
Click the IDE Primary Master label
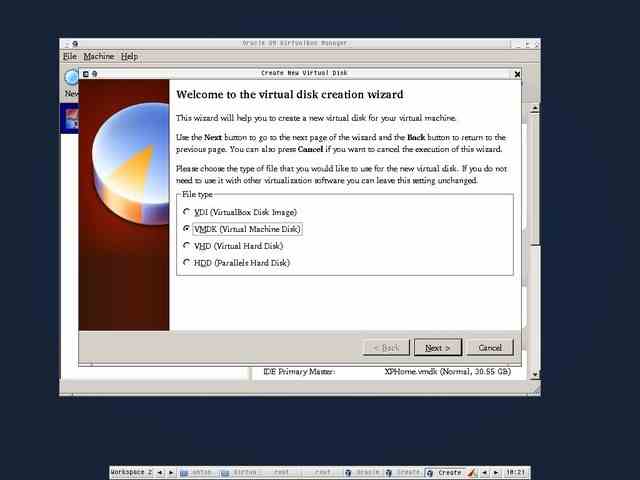(x=299, y=371)
